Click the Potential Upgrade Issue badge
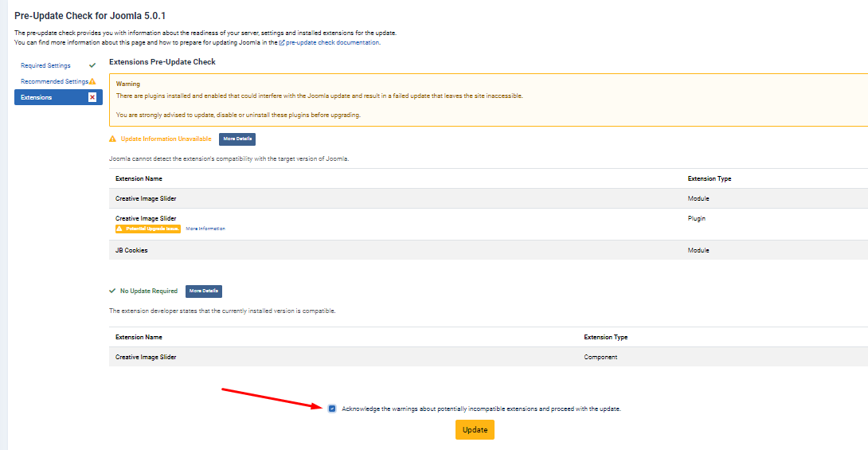This screenshot has height=450, width=868. point(148,229)
